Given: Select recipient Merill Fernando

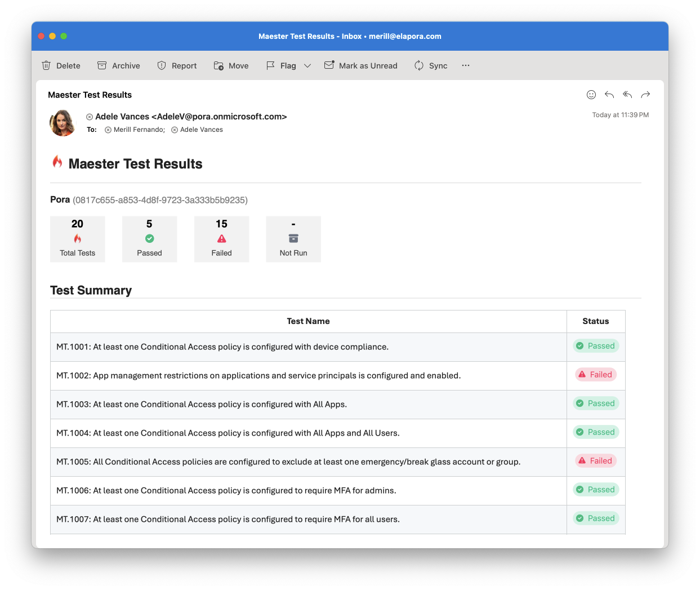Looking at the screenshot, I should [x=139, y=130].
